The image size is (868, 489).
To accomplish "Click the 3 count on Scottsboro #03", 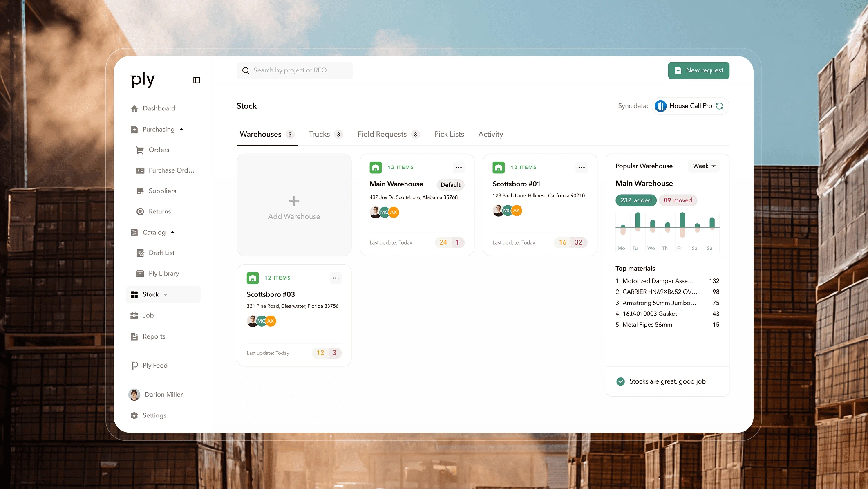I will point(334,353).
